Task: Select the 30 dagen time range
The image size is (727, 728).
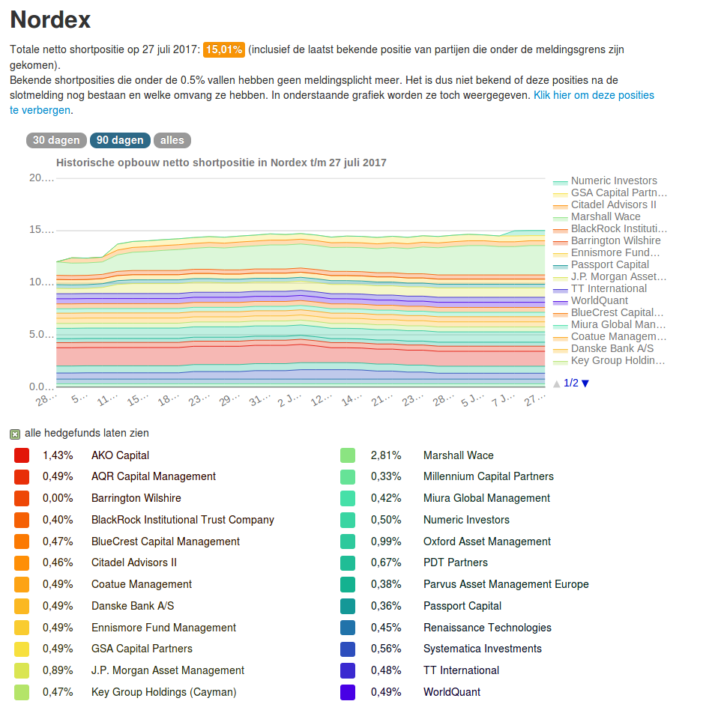Action: click(x=56, y=140)
